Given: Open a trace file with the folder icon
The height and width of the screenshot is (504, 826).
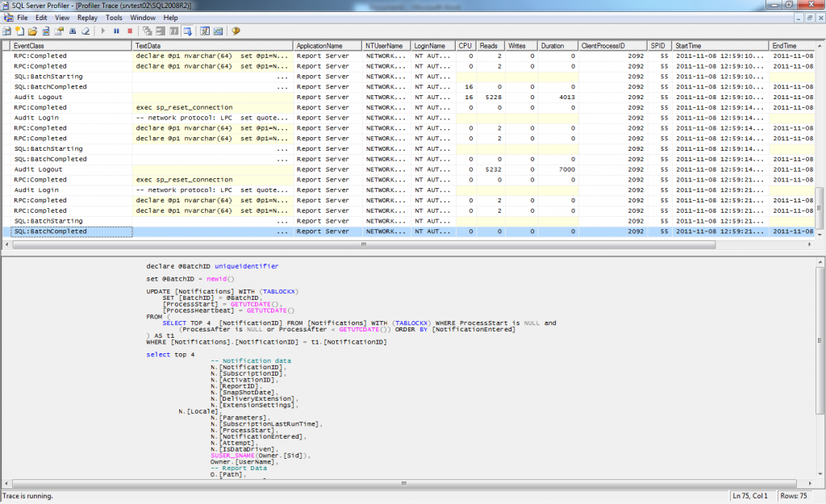Looking at the screenshot, I should (x=33, y=31).
